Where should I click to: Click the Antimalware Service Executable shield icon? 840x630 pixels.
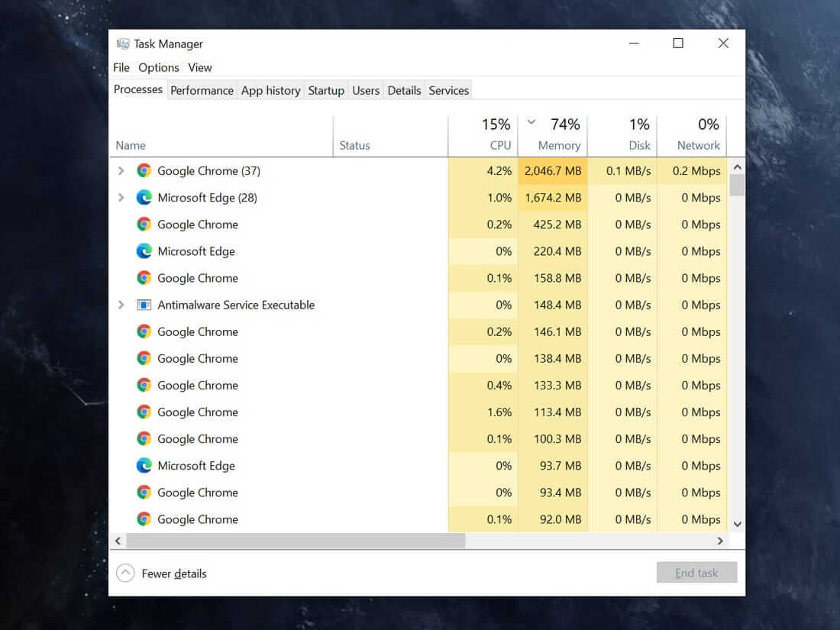point(144,305)
